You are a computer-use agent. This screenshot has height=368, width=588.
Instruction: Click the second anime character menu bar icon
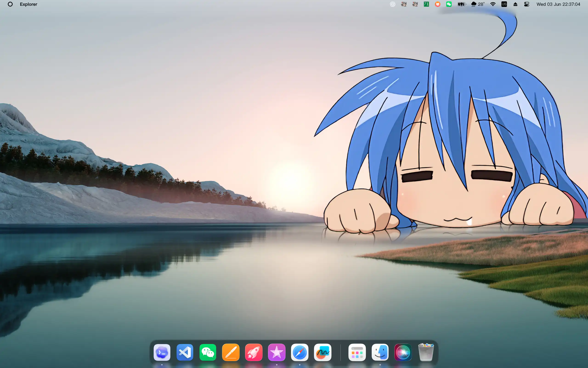(x=415, y=4)
